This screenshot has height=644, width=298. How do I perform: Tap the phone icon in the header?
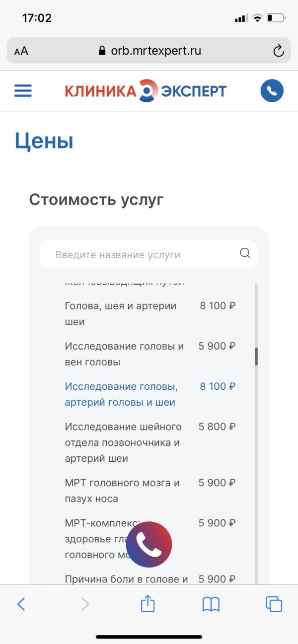272,91
